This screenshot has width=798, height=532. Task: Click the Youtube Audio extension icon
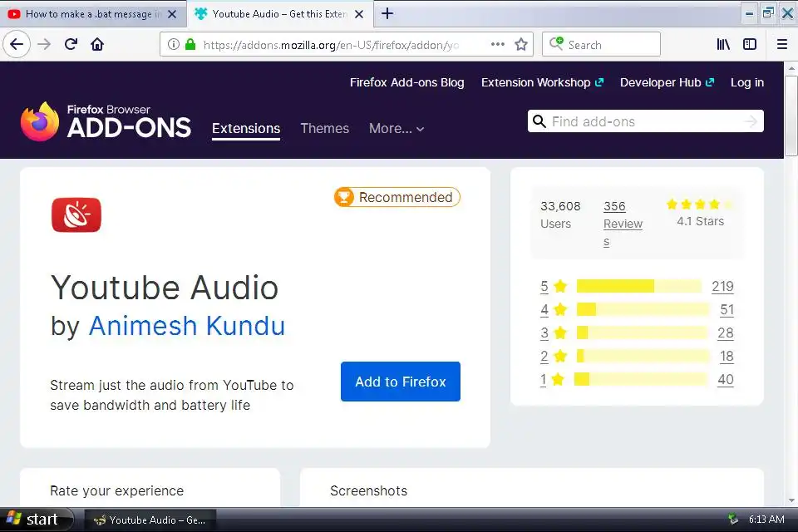click(76, 214)
